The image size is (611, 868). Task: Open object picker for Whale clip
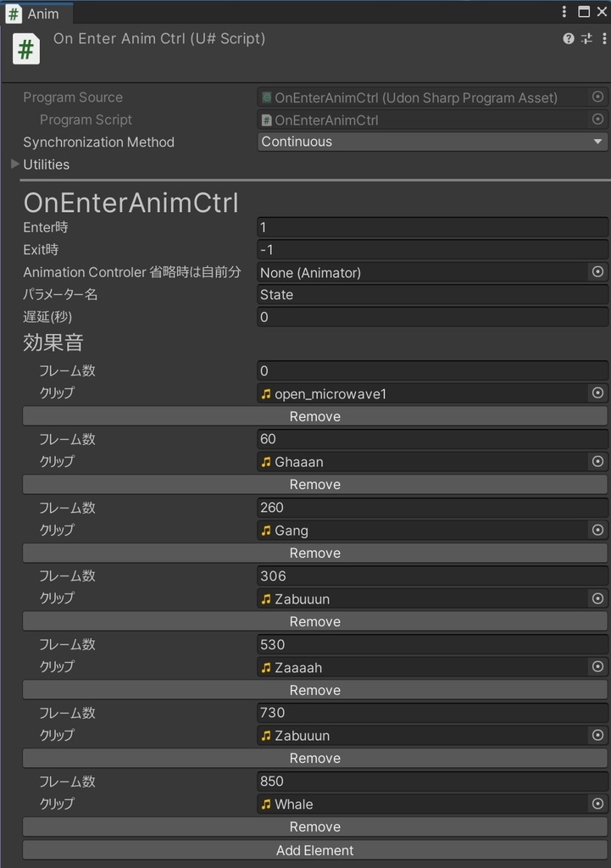coord(598,804)
